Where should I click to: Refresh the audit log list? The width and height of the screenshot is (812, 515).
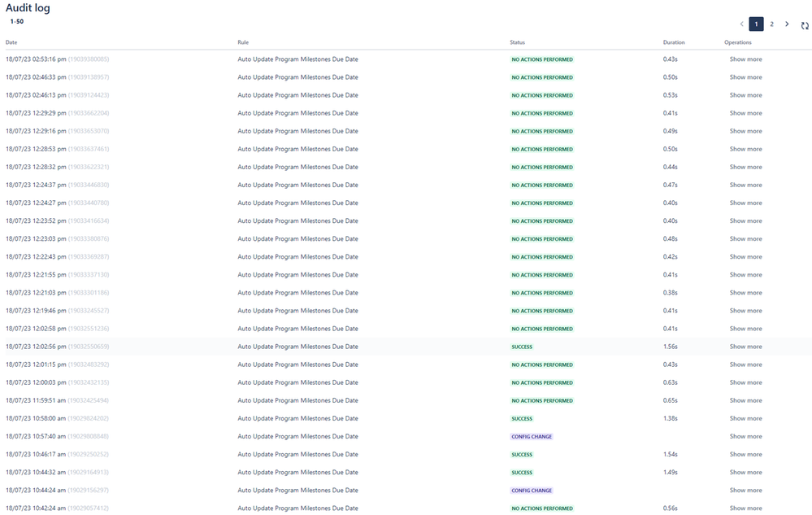click(804, 26)
